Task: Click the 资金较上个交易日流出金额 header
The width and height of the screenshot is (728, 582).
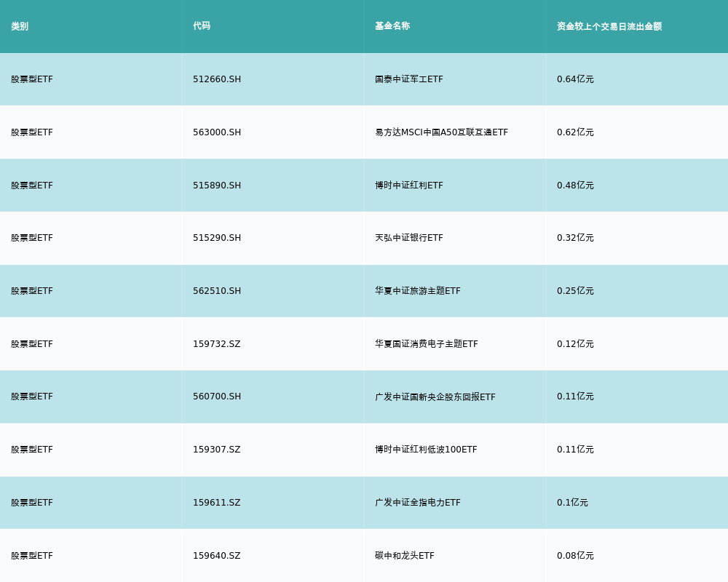Action: pyautogui.click(x=609, y=26)
